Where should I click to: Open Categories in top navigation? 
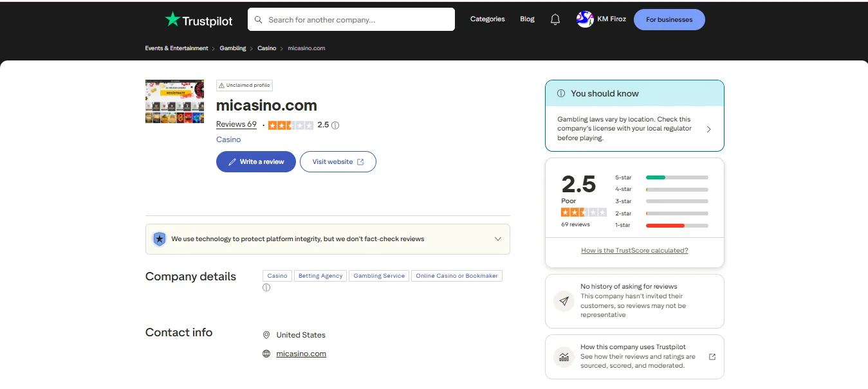coord(488,19)
